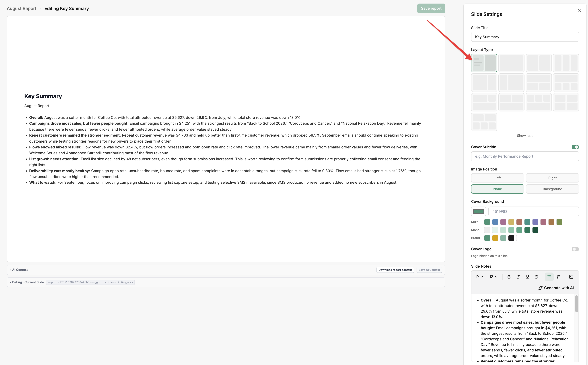Go back to August Report breadcrumb

(21, 8)
